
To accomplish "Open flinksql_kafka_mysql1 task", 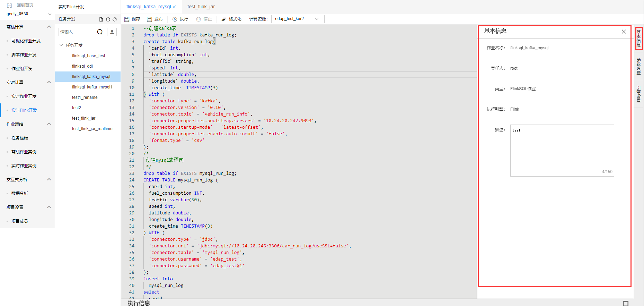I will pos(92,87).
